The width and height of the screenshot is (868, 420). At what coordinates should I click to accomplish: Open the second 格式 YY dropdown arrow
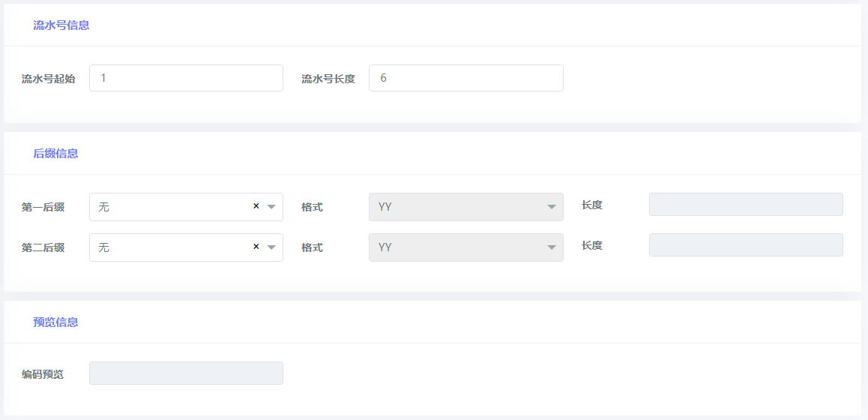pos(552,247)
